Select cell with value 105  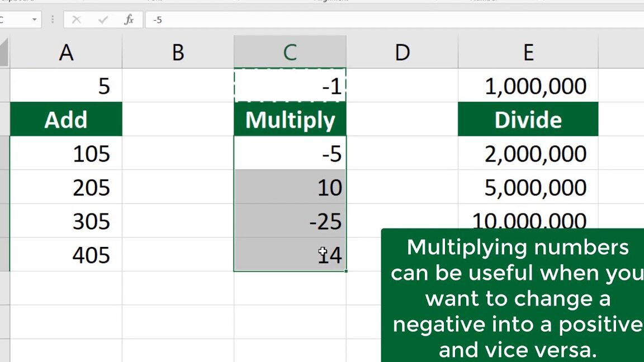pos(66,153)
